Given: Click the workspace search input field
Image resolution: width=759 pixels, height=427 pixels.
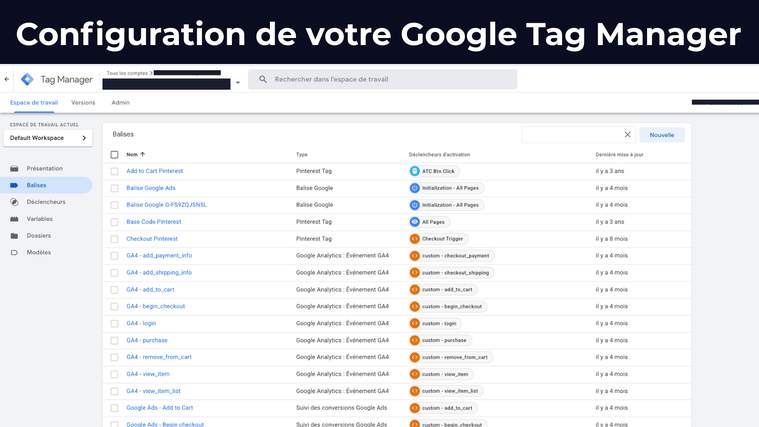Looking at the screenshot, I should click(x=390, y=79).
